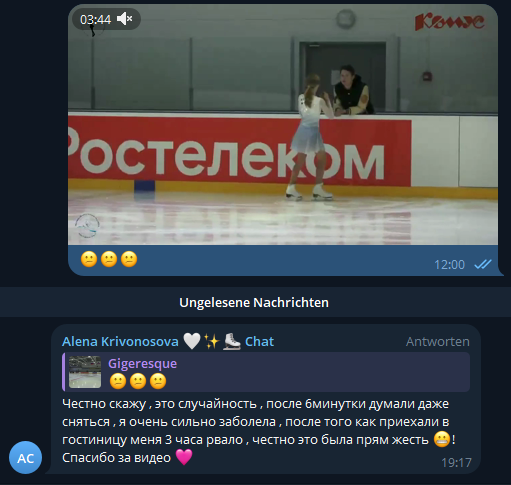Click the Ungelesene Nachrichten divider bar
The height and width of the screenshot is (485, 511).
255,302
